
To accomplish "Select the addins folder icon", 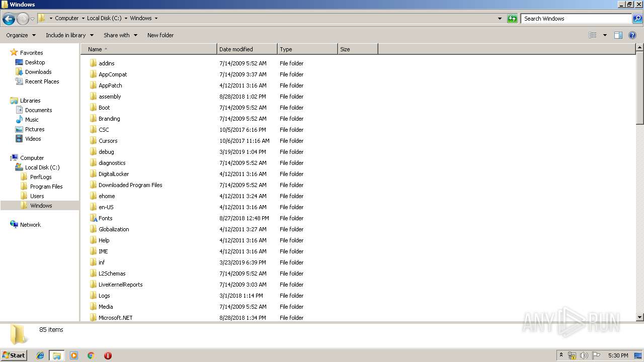I will [x=93, y=63].
